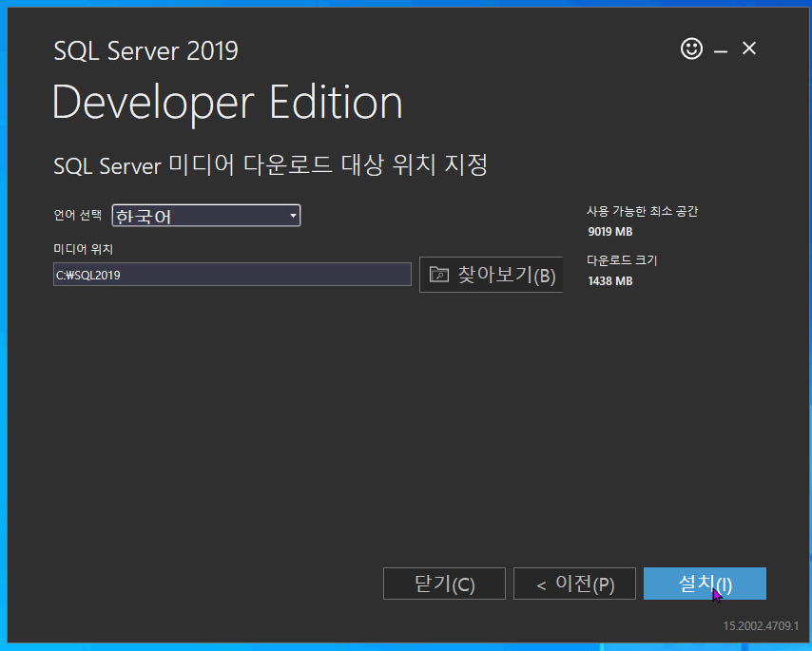Viewport: 812px width, 651px height.
Task: Click the 9019 MB free space value
Action: pyautogui.click(x=610, y=231)
